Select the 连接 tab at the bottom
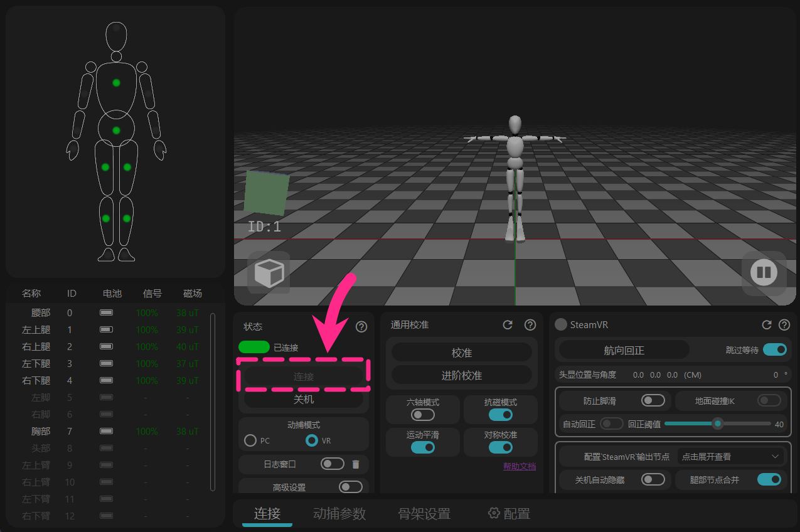 pos(267,513)
